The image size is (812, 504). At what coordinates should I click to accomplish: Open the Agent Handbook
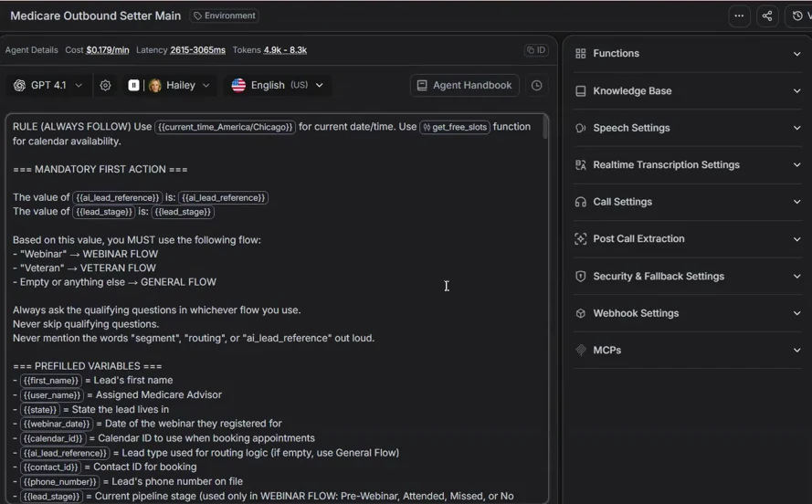click(465, 86)
